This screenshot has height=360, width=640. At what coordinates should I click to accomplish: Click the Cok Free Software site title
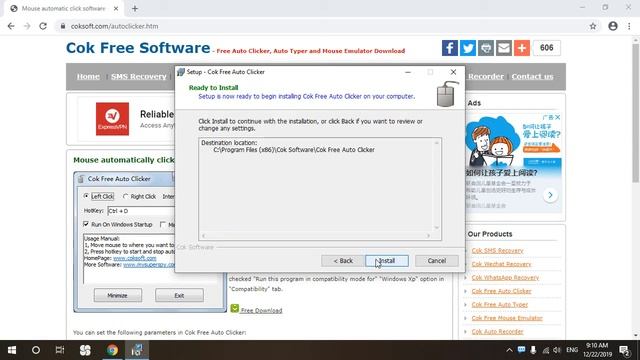click(138, 48)
